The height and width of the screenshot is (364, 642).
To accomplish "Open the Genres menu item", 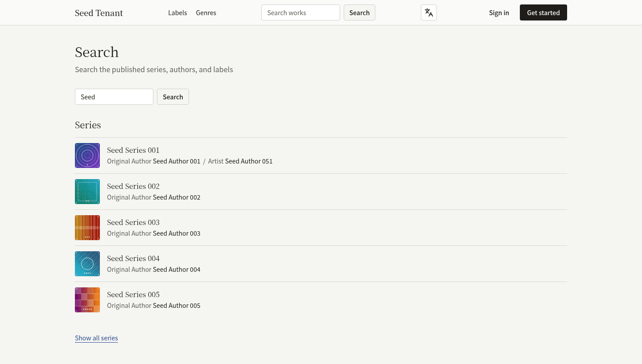I will click(206, 13).
